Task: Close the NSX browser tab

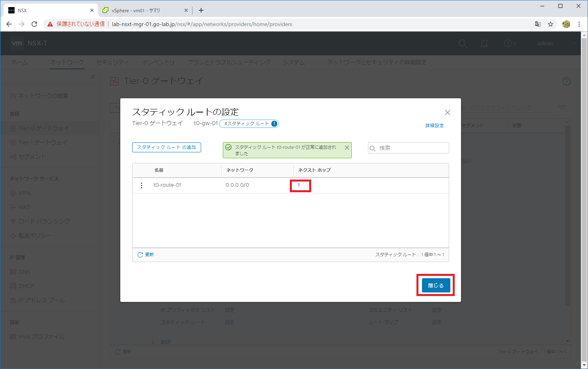Action: click(x=91, y=10)
